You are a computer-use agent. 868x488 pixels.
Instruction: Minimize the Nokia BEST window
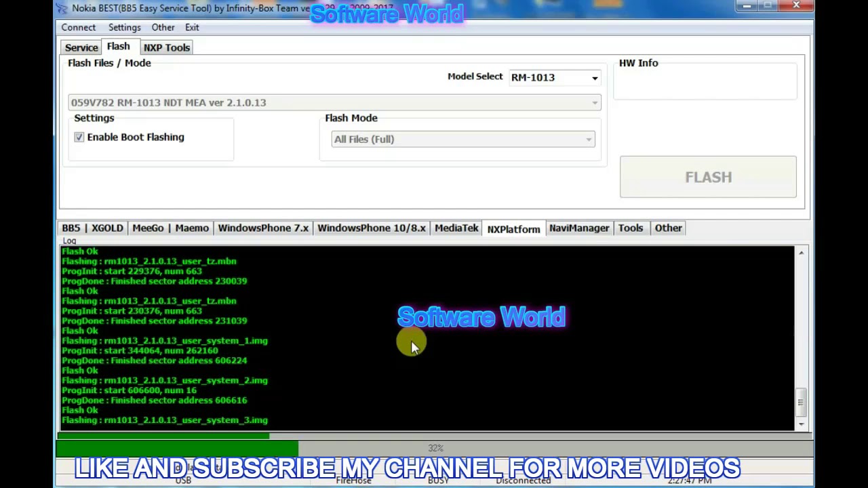(747, 6)
